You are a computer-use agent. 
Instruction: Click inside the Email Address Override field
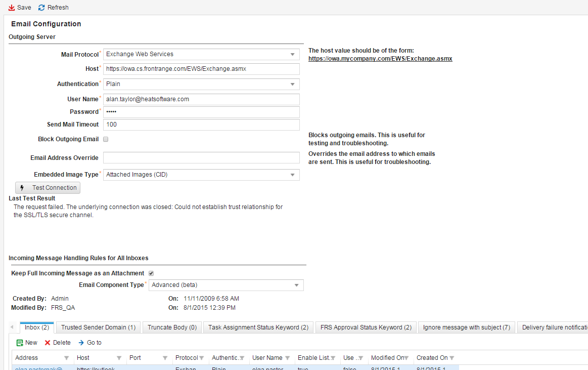[201, 157]
